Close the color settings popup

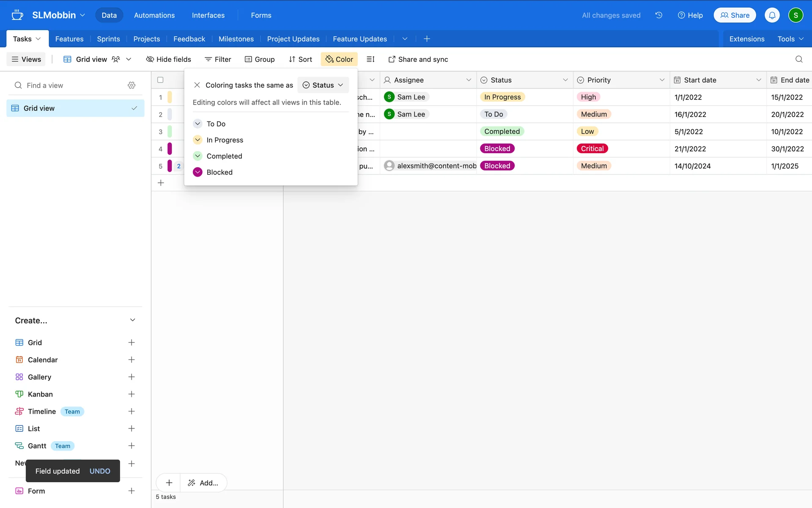coord(197,85)
